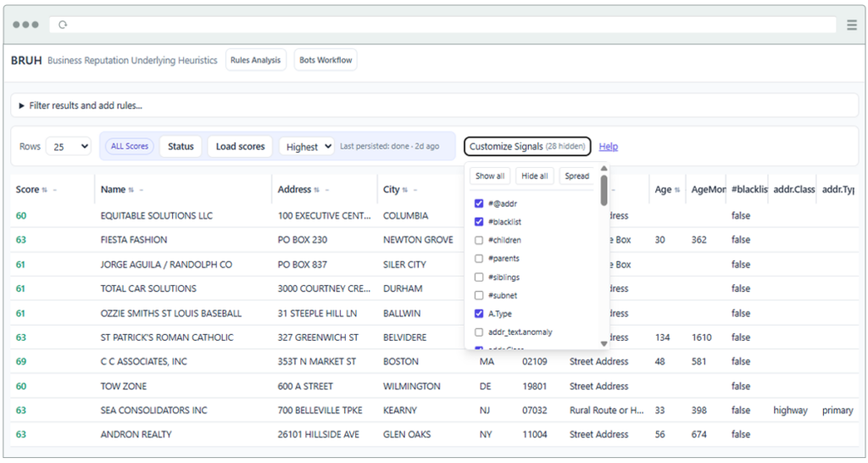868x463 pixels.
Task: Sort by Name column icon
Action: pos(131,190)
